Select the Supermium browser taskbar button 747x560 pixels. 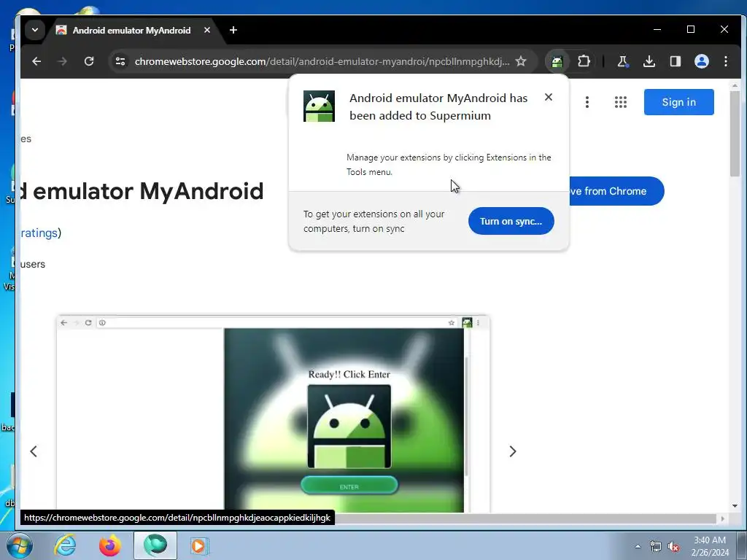pos(155,545)
